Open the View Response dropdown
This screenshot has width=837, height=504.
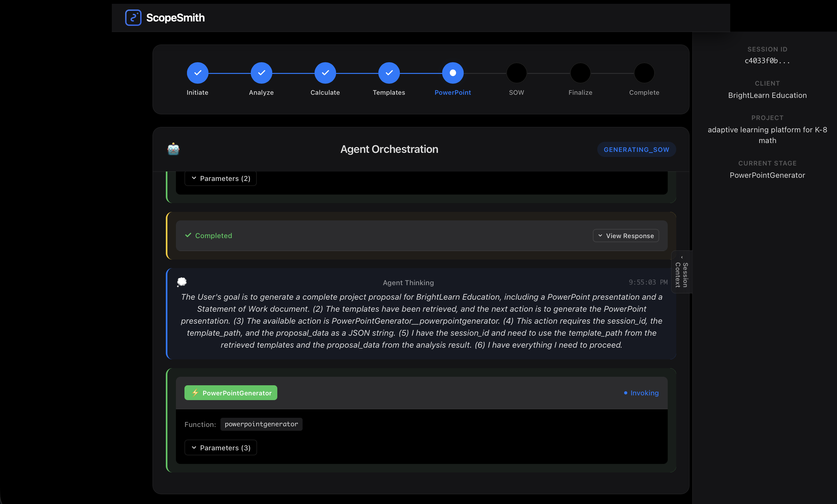coord(626,236)
